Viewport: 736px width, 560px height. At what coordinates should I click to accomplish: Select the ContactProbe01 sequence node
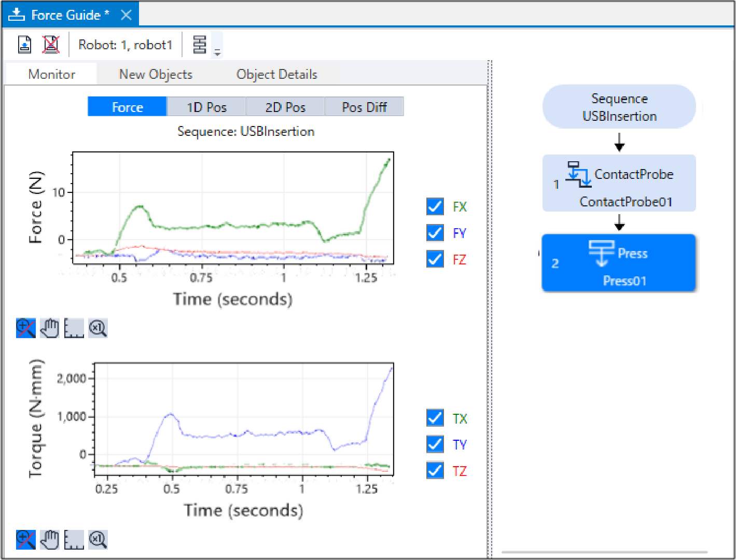(619, 184)
